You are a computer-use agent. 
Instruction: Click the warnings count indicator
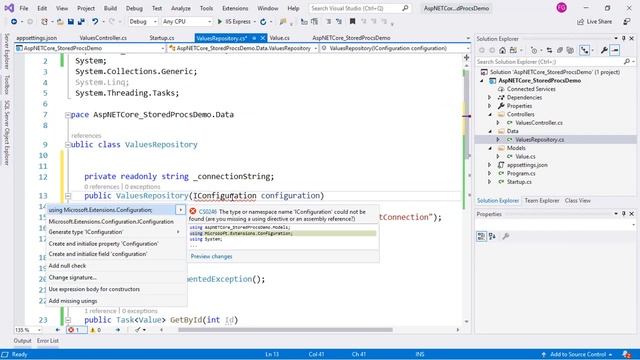(96, 329)
